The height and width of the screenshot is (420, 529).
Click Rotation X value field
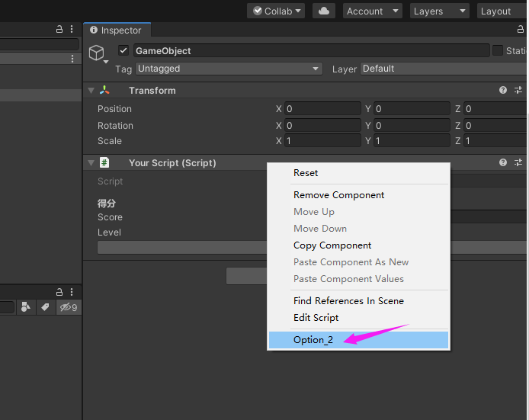[322, 126]
